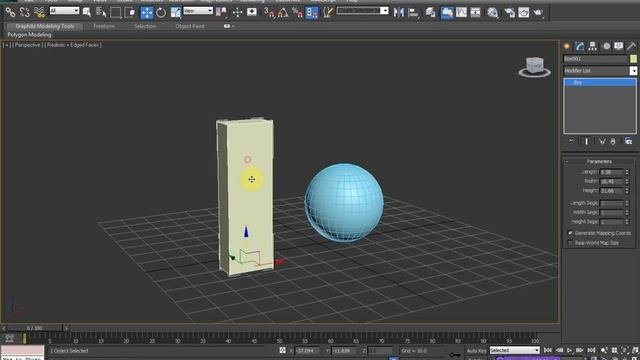The image size is (640, 360).
Task: Click the Select and Manipulate tool
Action: click(x=238, y=13)
